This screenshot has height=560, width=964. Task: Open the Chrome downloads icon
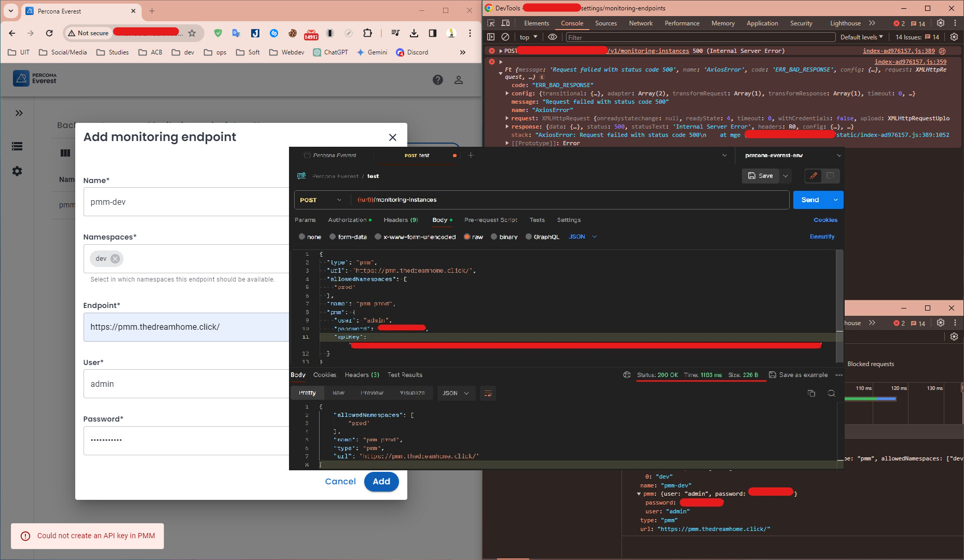[x=414, y=33]
